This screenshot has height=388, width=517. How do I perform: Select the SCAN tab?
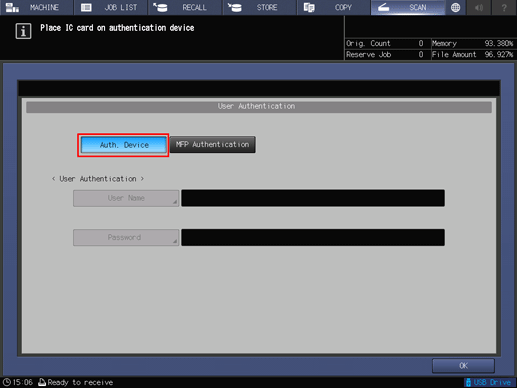[408, 7]
